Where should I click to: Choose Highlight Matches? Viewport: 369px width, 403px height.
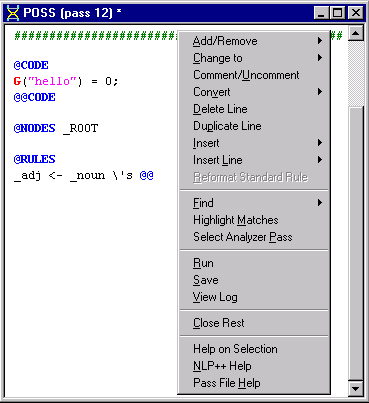(x=254, y=220)
